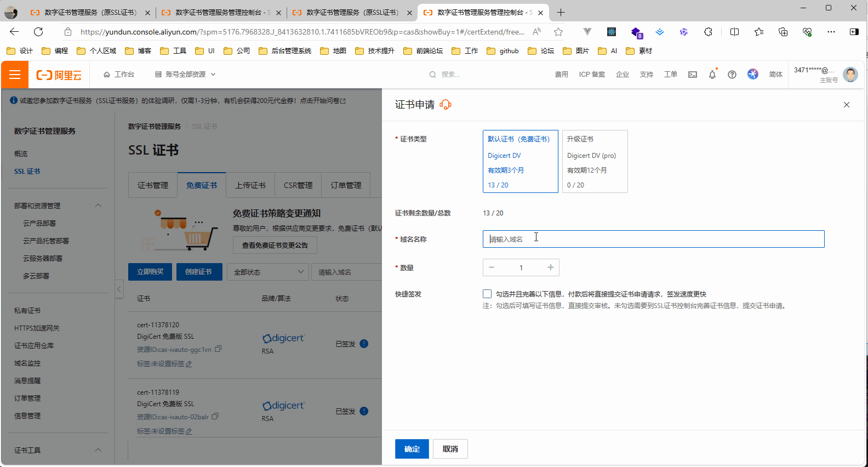The image size is (868, 467).
Task: Toggle browser split screen
Action: coord(735,32)
